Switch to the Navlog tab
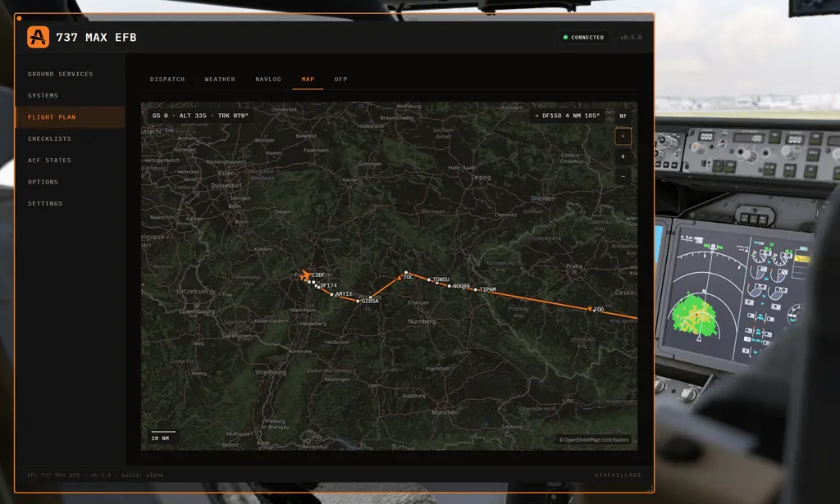Viewport: 840px width, 504px height. [x=268, y=79]
